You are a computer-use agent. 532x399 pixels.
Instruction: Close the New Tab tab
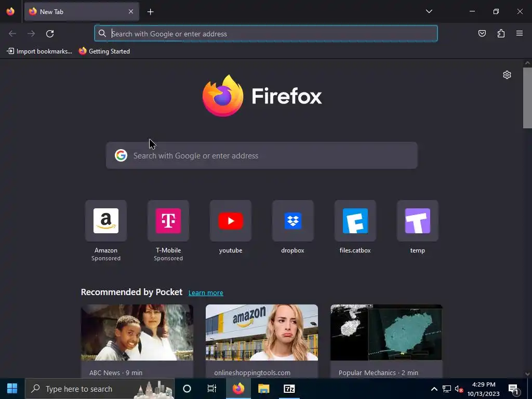tap(131, 11)
